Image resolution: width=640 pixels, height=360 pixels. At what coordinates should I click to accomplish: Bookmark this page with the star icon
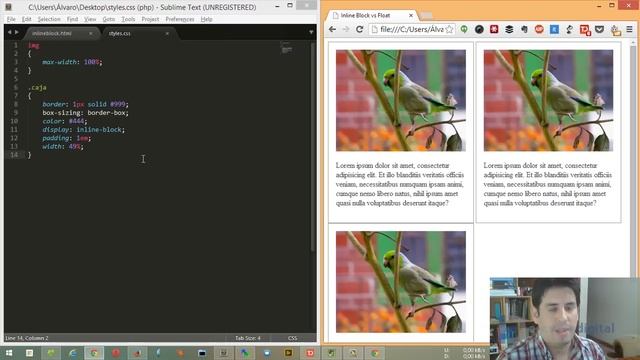click(x=449, y=29)
